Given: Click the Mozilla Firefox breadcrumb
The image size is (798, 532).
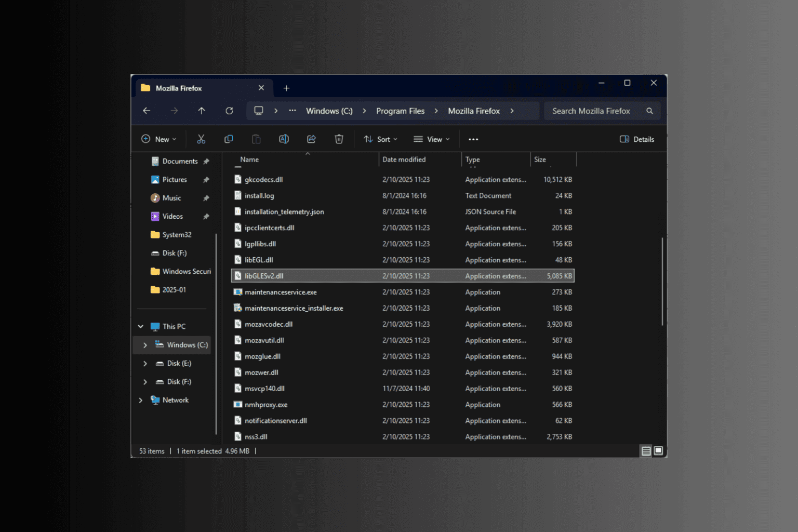Looking at the screenshot, I should (474, 111).
